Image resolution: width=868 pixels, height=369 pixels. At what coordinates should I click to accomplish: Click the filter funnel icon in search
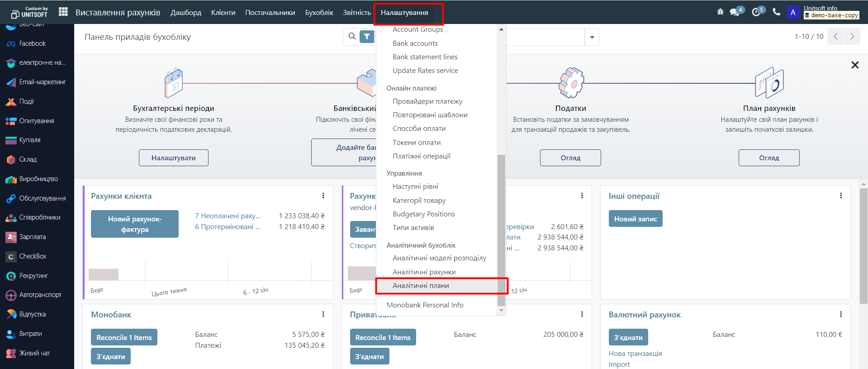point(367,37)
